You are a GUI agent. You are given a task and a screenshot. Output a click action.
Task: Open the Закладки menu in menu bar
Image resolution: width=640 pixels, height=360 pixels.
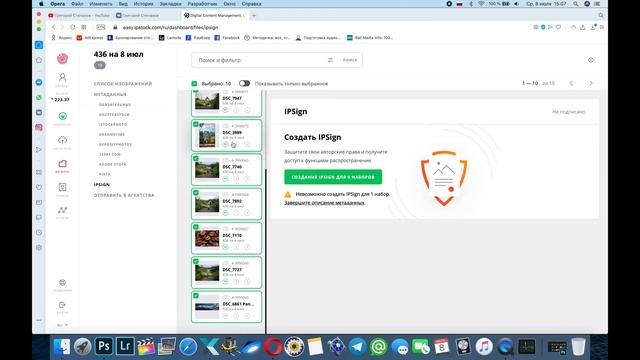pyautogui.click(x=170, y=4)
